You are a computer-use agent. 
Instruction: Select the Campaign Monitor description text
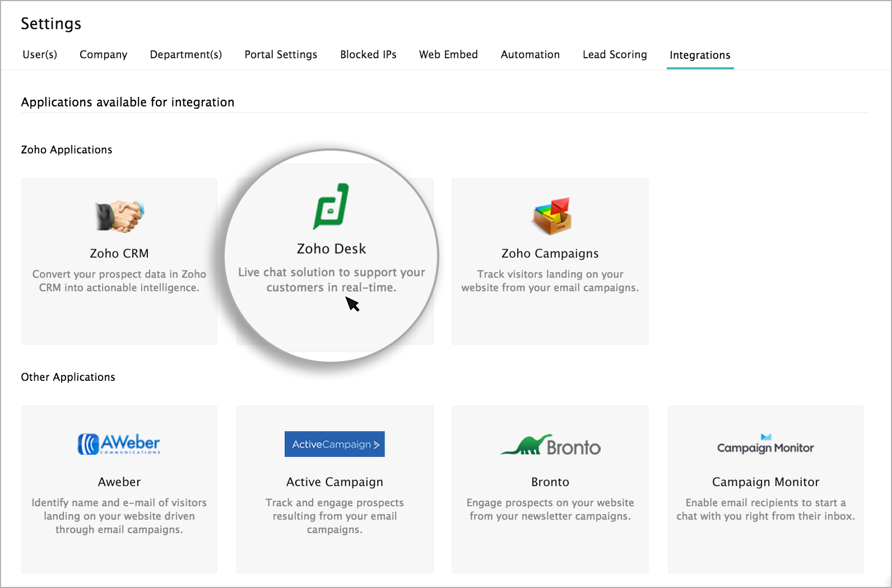click(765, 510)
